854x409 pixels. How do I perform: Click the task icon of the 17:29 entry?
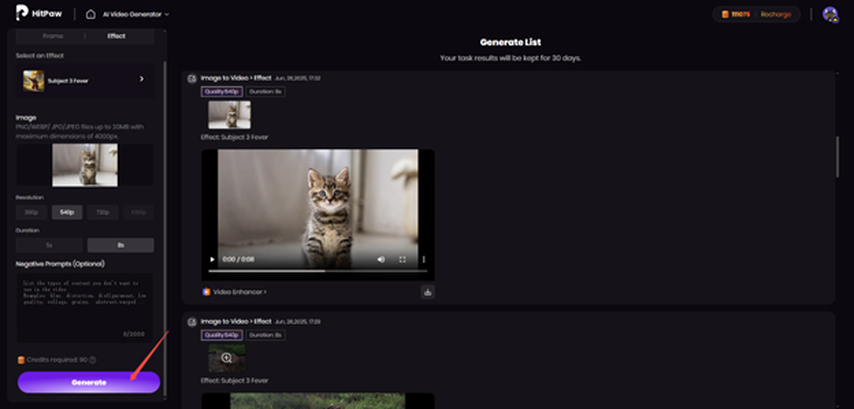pyautogui.click(x=192, y=322)
